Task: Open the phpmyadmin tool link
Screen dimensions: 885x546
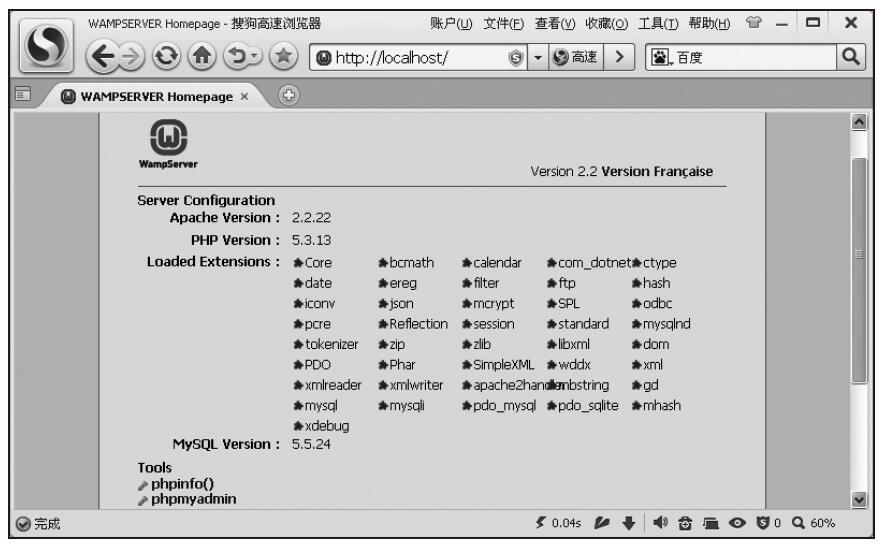Action: coord(194,499)
